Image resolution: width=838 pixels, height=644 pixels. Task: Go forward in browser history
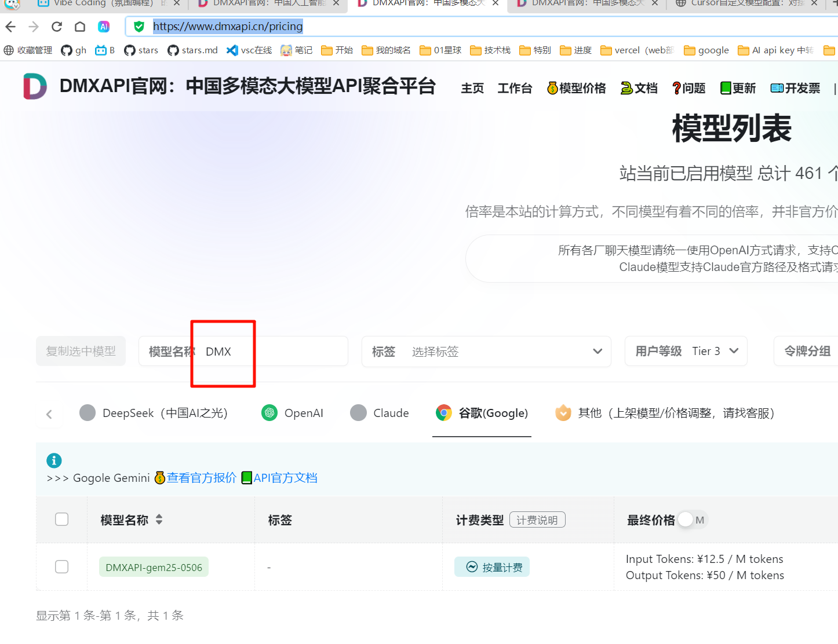pos(34,27)
